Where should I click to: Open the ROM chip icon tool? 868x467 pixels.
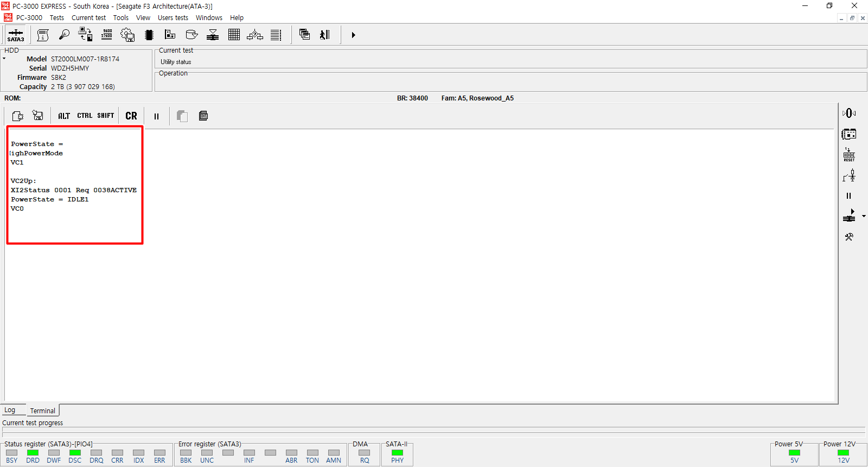pos(149,35)
